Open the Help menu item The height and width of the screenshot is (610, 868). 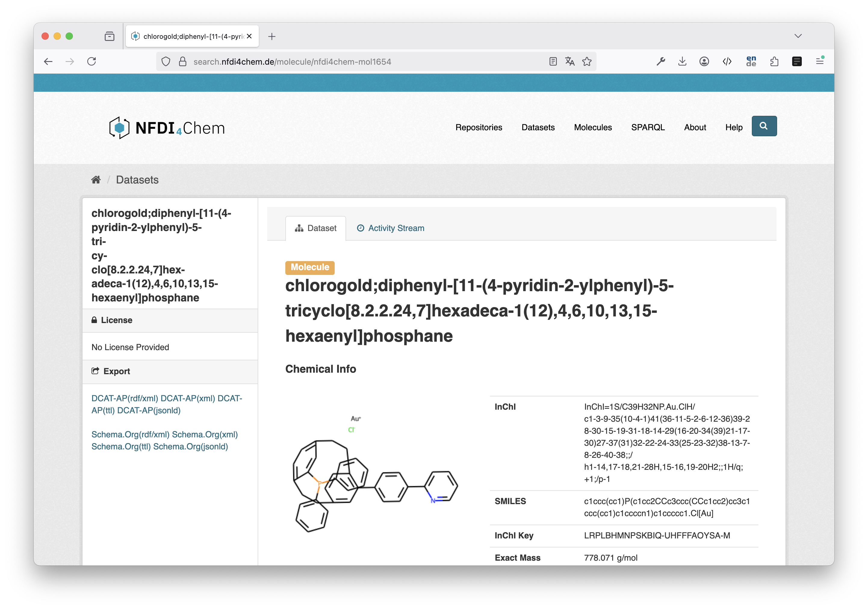tap(734, 128)
